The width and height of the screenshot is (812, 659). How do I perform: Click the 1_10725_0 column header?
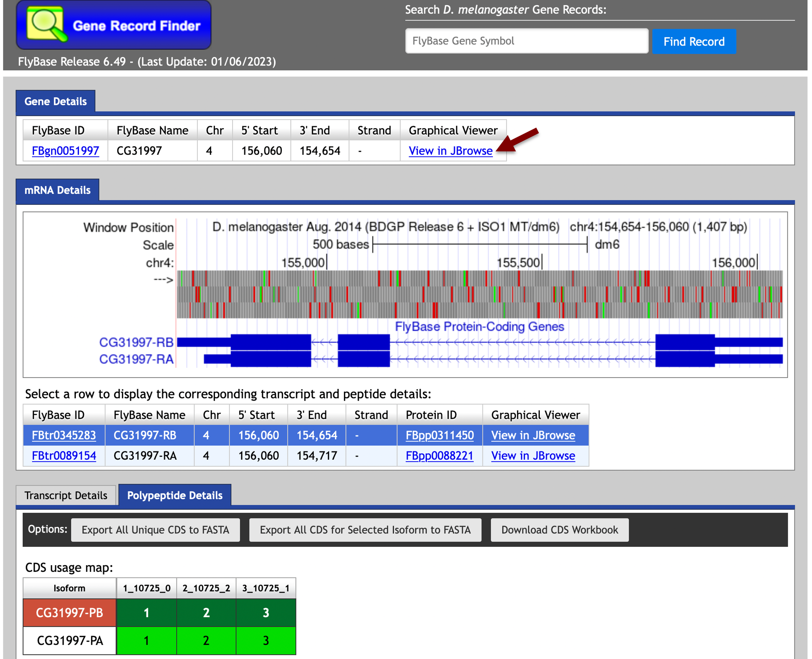click(146, 588)
